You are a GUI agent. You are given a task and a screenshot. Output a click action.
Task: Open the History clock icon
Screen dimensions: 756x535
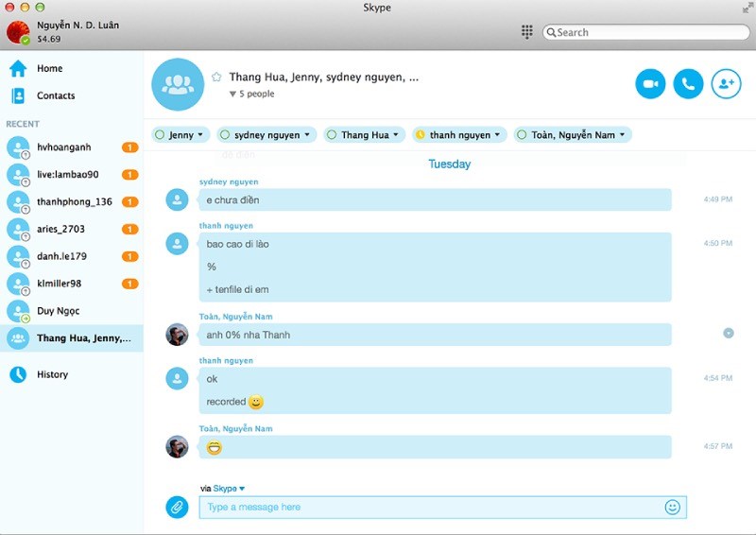(18, 374)
